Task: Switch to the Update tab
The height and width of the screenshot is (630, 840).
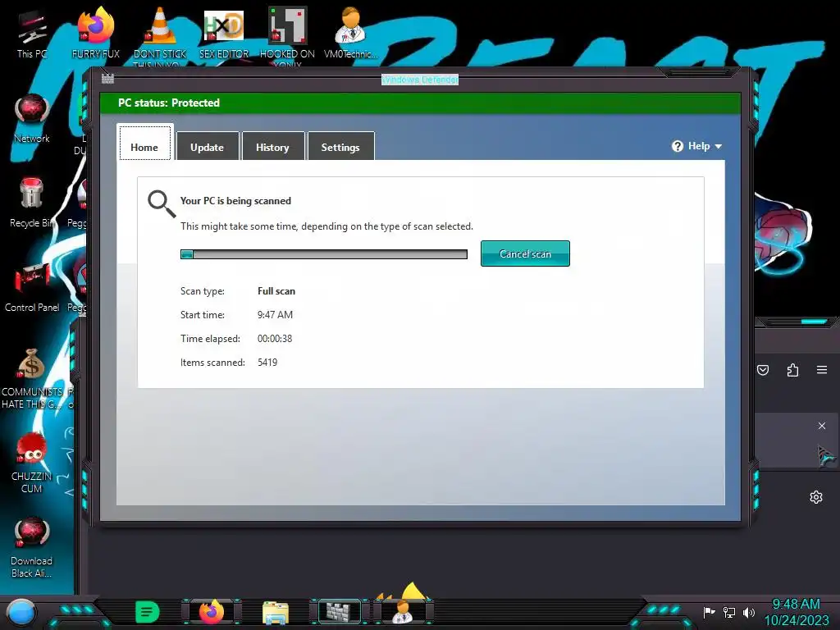Action: coord(208,146)
